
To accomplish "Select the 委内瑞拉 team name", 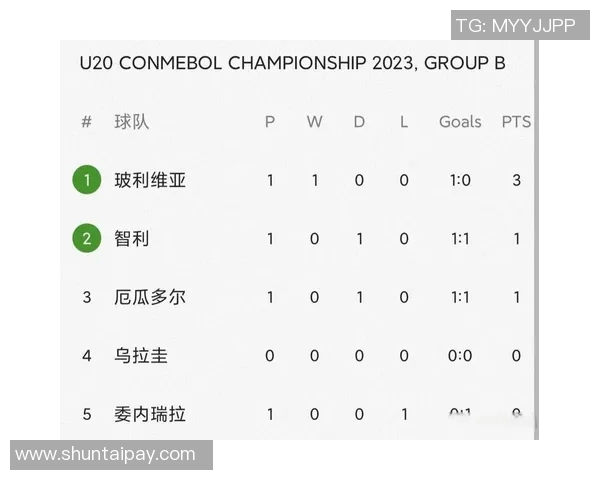I will (x=150, y=413).
